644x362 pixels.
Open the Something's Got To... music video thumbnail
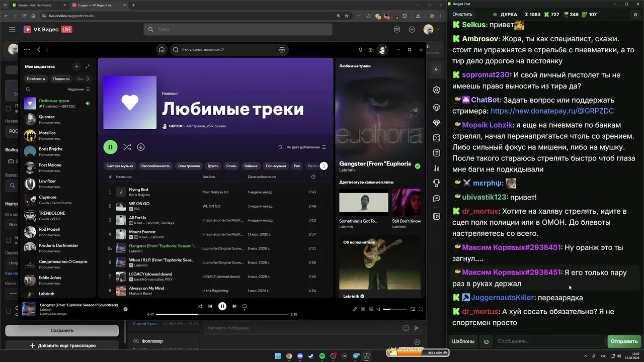(x=364, y=203)
